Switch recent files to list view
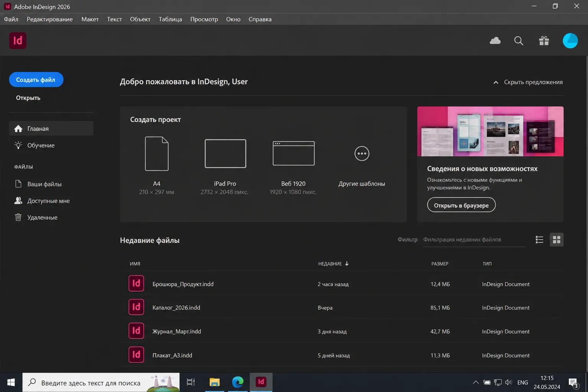The width and height of the screenshot is (588, 392). (539, 240)
